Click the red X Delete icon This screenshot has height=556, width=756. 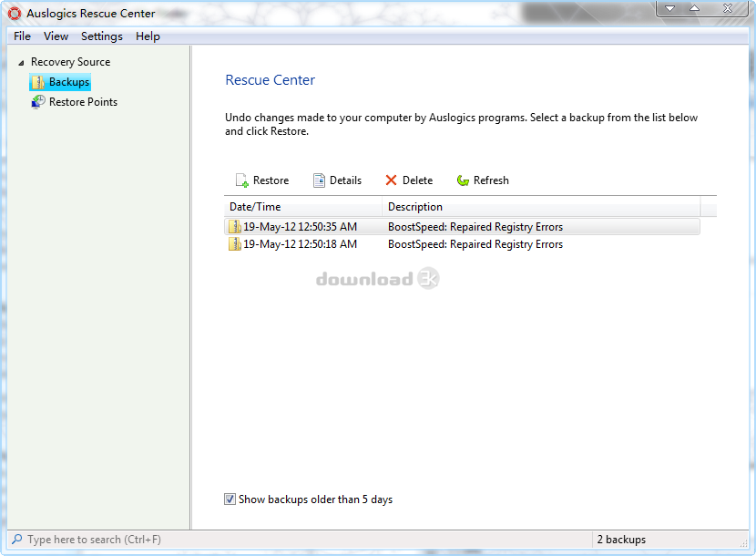click(x=391, y=180)
